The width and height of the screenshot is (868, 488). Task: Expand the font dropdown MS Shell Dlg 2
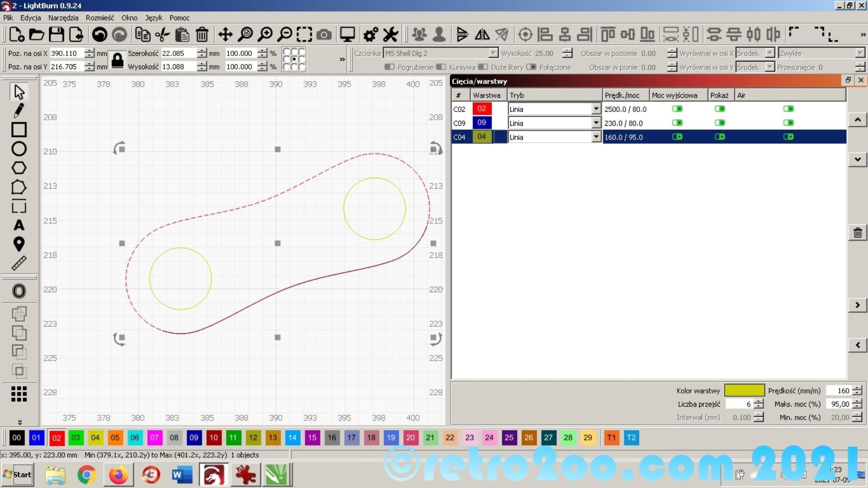coord(493,53)
